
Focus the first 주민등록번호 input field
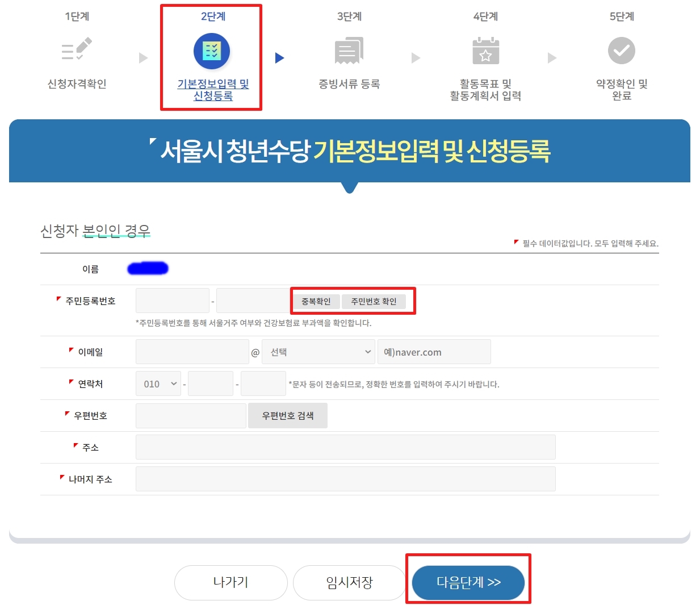tap(173, 301)
